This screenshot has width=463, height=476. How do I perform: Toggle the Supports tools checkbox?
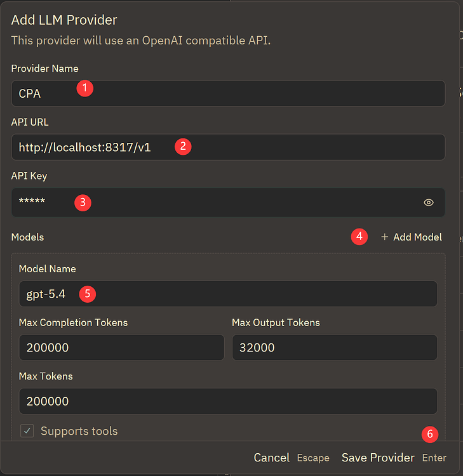click(27, 431)
